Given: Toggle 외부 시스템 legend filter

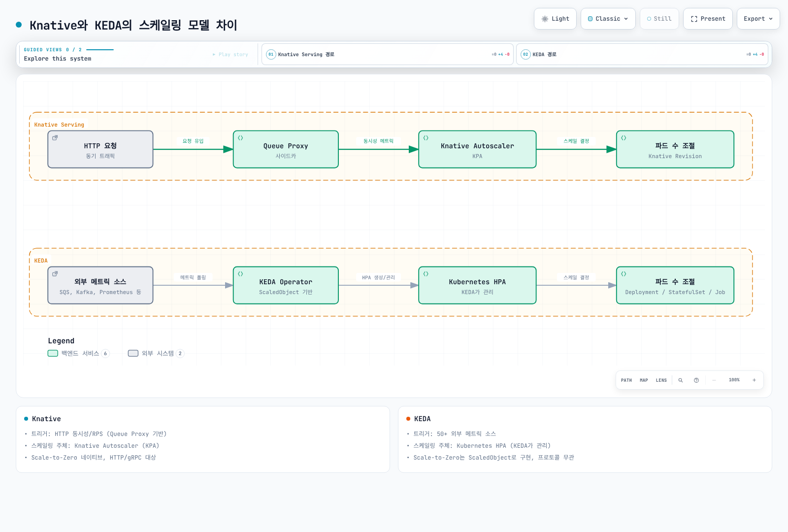Looking at the screenshot, I should click(x=156, y=353).
